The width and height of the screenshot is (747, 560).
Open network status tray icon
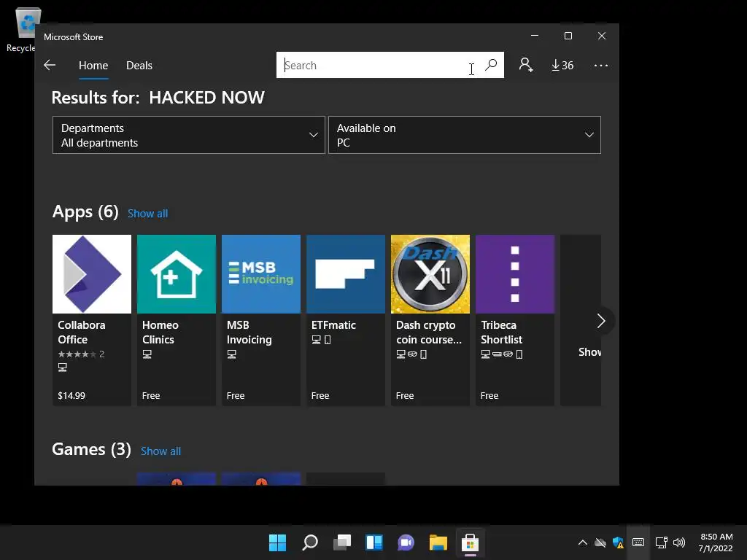pyautogui.click(x=661, y=542)
